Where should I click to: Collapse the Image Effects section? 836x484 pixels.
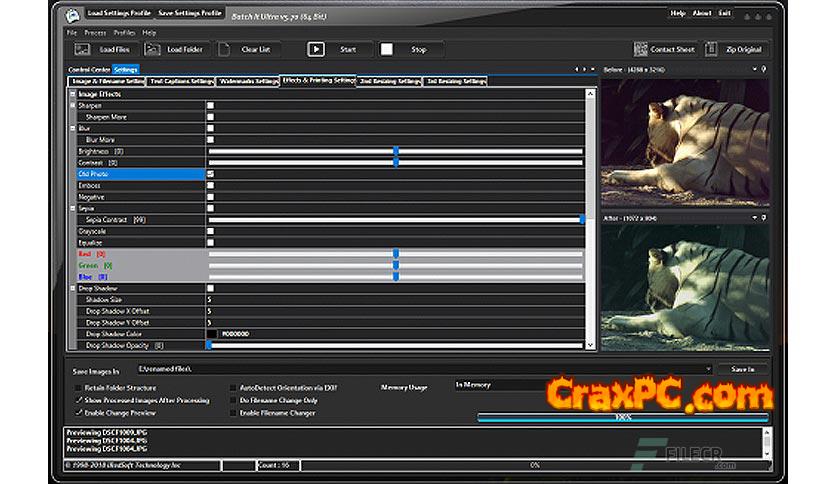tap(73, 94)
